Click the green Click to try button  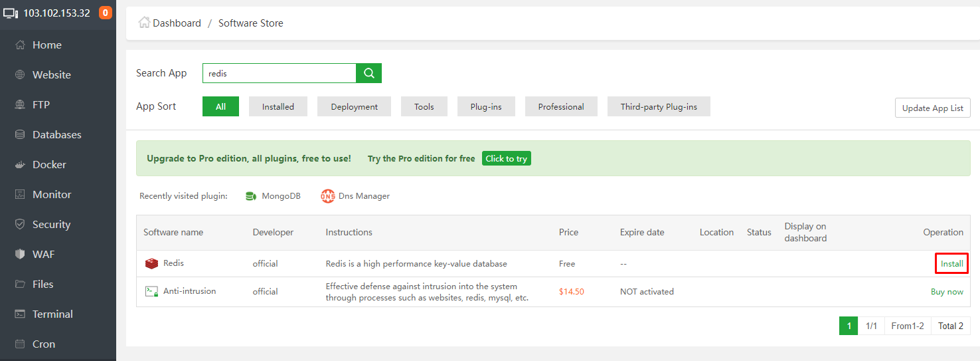[506, 159]
